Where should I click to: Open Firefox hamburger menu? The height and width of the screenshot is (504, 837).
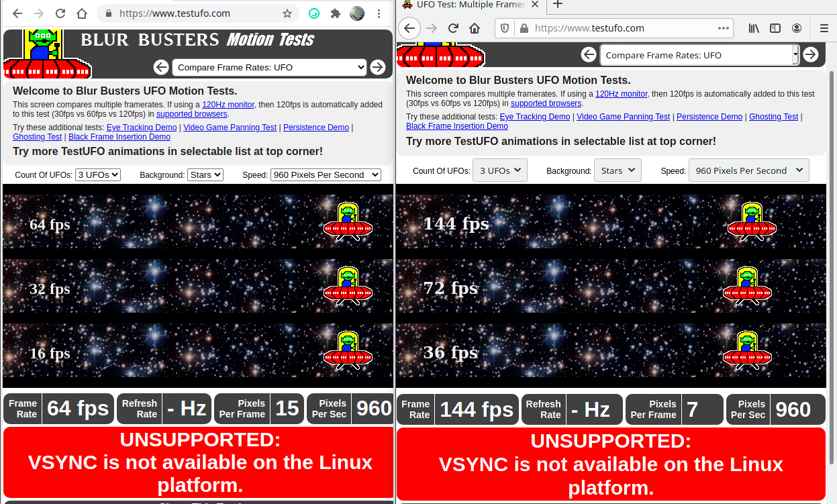(x=824, y=28)
